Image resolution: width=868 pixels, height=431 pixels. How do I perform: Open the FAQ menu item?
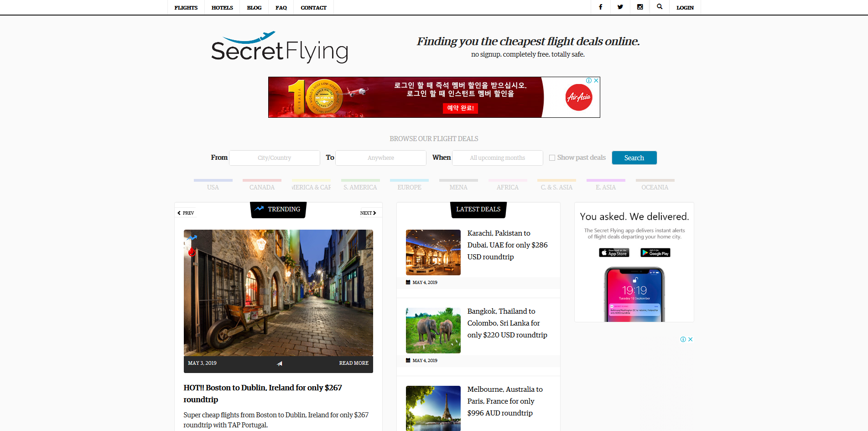pos(281,7)
